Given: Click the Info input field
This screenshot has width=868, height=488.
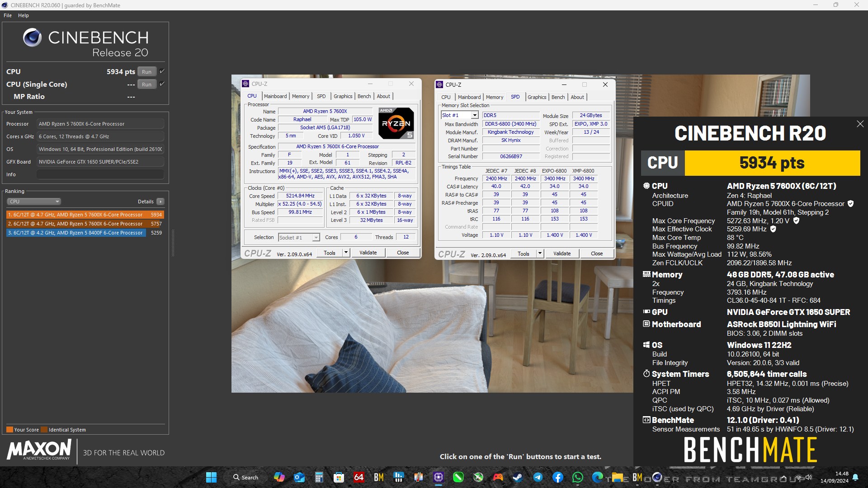Looking at the screenshot, I should 100,174.
